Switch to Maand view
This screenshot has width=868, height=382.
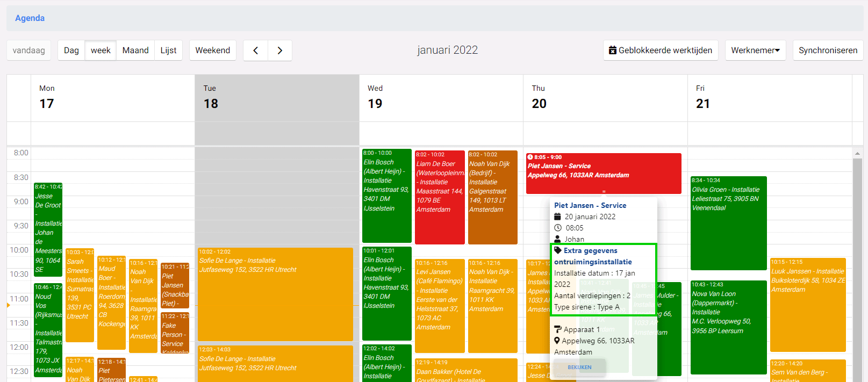click(135, 51)
